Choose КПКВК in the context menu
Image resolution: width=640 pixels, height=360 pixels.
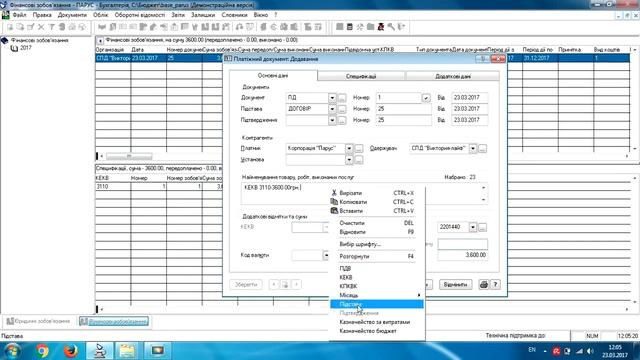coord(377,286)
